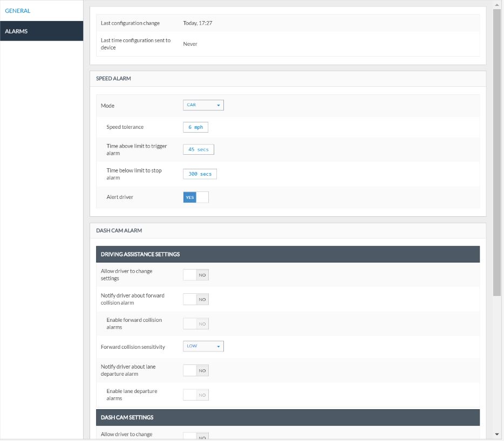Click the 'Time below limit to stop alarm' label
This screenshot has height=441, width=504.
click(x=134, y=174)
